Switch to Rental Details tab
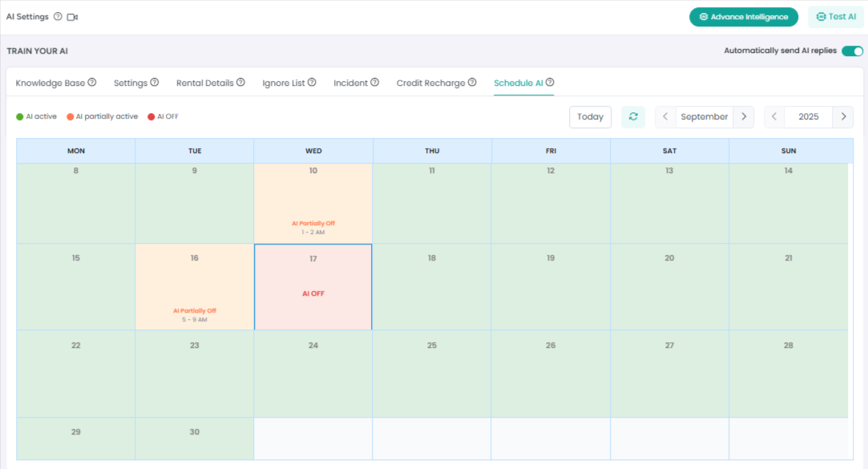Viewport: 868px width, 469px height. (205, 83)
